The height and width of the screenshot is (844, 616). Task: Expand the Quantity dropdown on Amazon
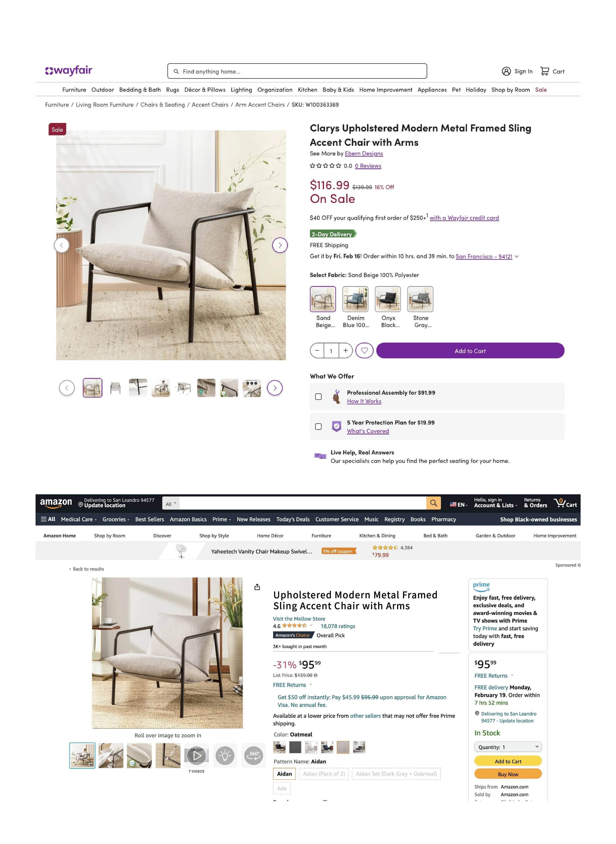tap(508, 747)
